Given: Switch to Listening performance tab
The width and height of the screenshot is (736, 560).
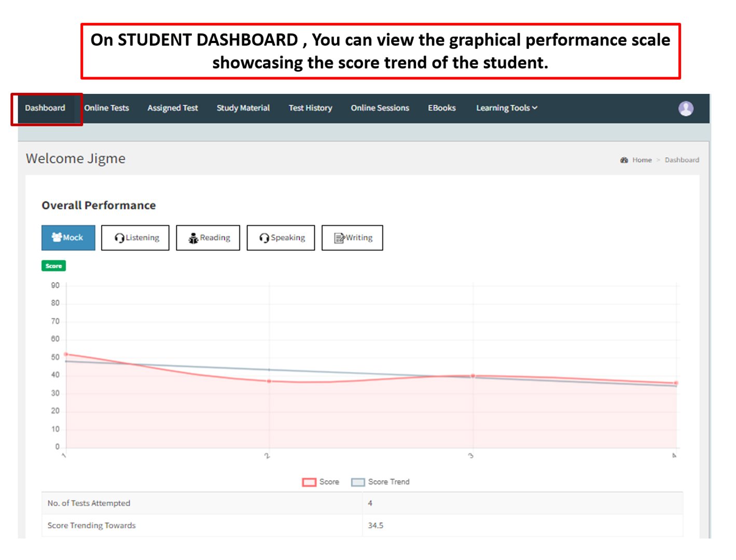Looking at the screenshot, I should [x=135, y=238].
